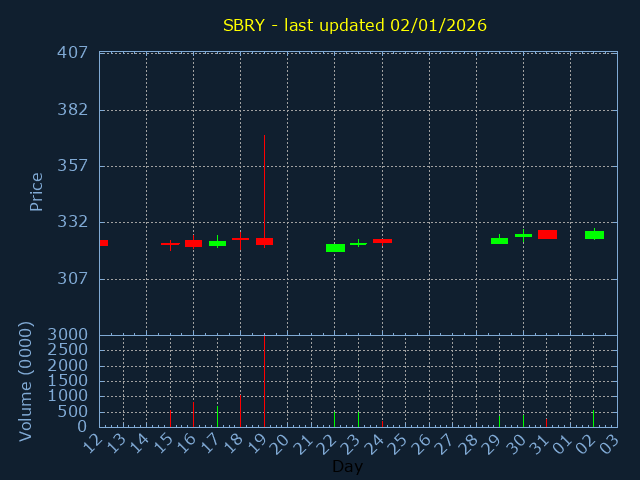Select the green candlestick on day 17
This screenshot has height=480, width=640.
[217, 243]
